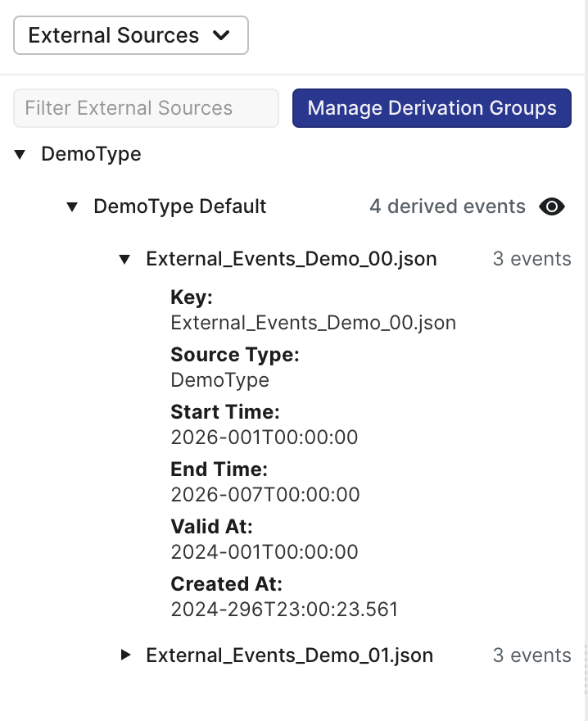Click the 3 events count for Demo_00

[x=531, y=259]
